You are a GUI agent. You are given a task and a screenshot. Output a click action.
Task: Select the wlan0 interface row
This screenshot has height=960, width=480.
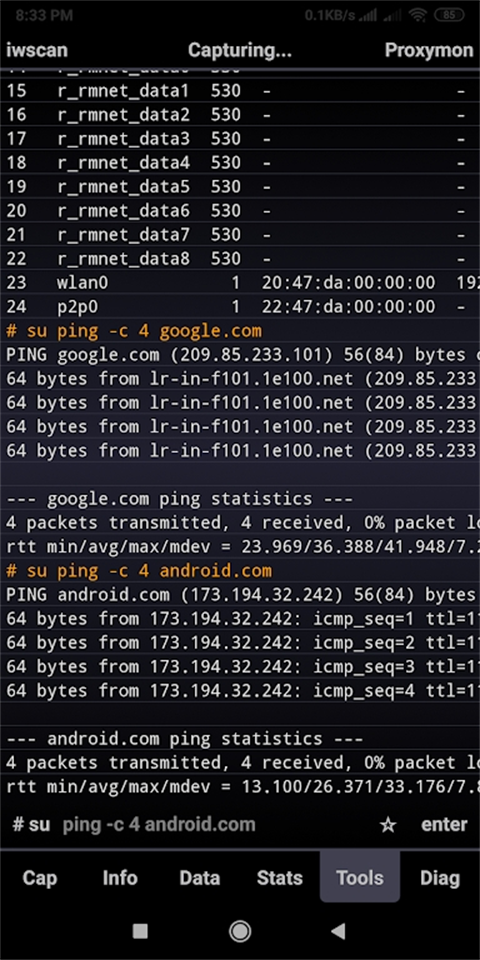pos(240,283)
